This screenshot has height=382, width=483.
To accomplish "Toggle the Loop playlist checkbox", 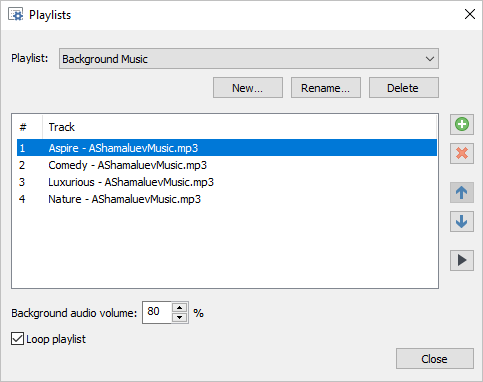I will (17, 339).
